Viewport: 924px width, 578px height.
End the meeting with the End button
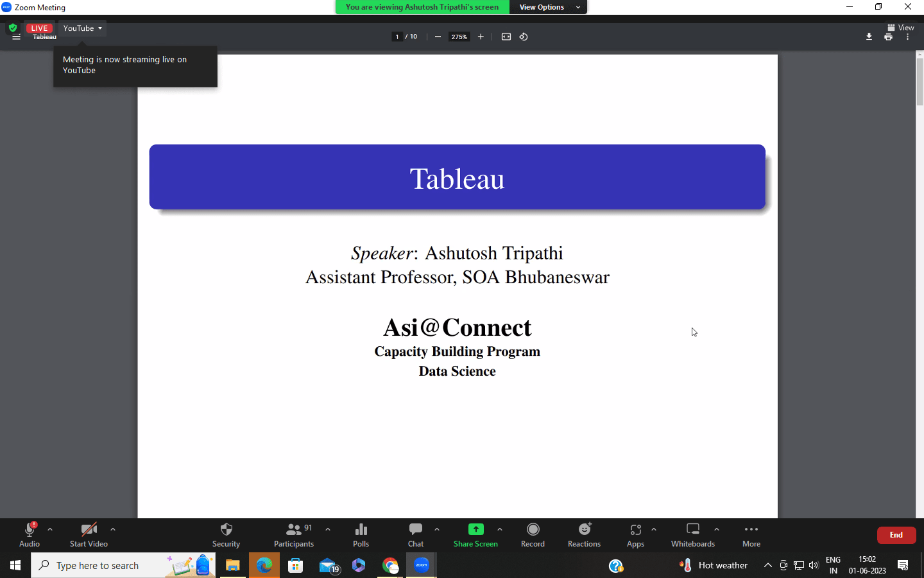coord(896,535)
